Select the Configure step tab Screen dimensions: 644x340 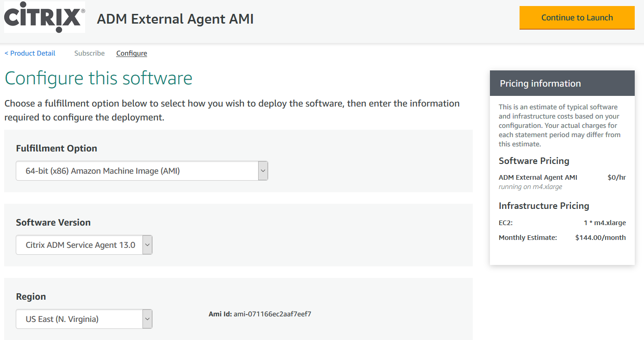pos(131,53)
